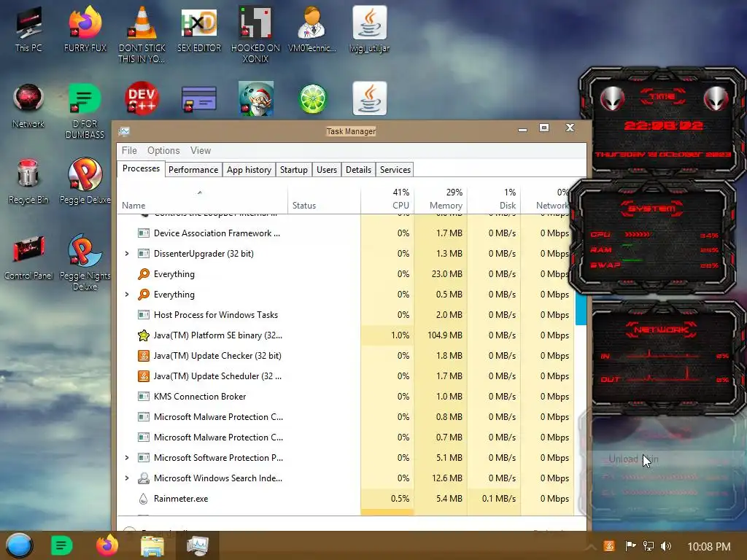The height and width of the screenshot is (560, 747).
Task: Open Action Center flag tray icon
Action: [x=630, y=546]
